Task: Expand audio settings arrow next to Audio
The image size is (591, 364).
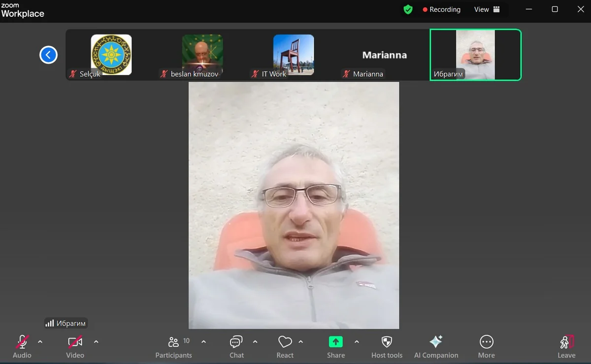Action: pos(40,341)
